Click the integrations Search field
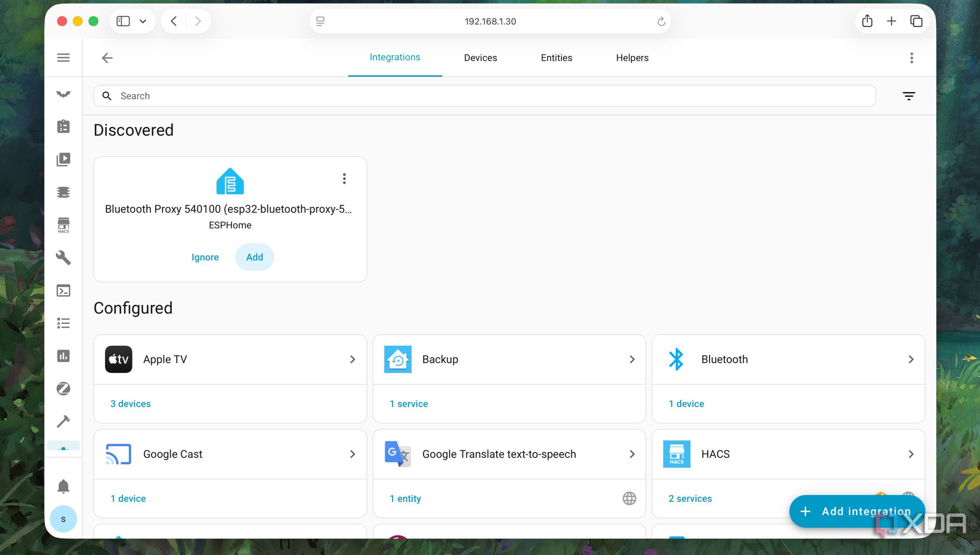The width and height of the screenshot is (980, 555). coord(484,96)
